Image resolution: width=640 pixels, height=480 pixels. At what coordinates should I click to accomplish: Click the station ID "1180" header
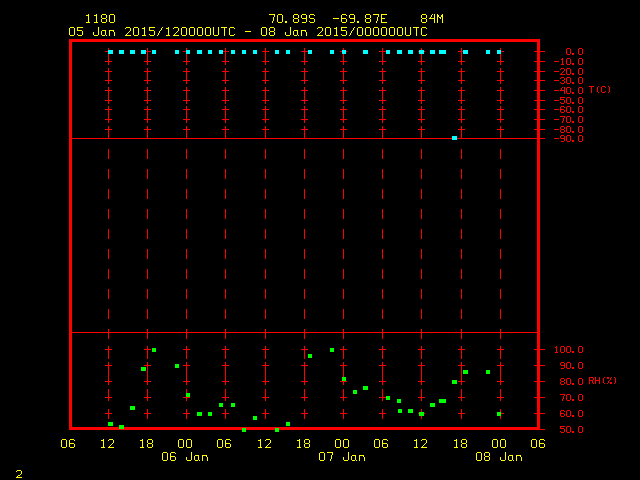(x=100, y=19)
